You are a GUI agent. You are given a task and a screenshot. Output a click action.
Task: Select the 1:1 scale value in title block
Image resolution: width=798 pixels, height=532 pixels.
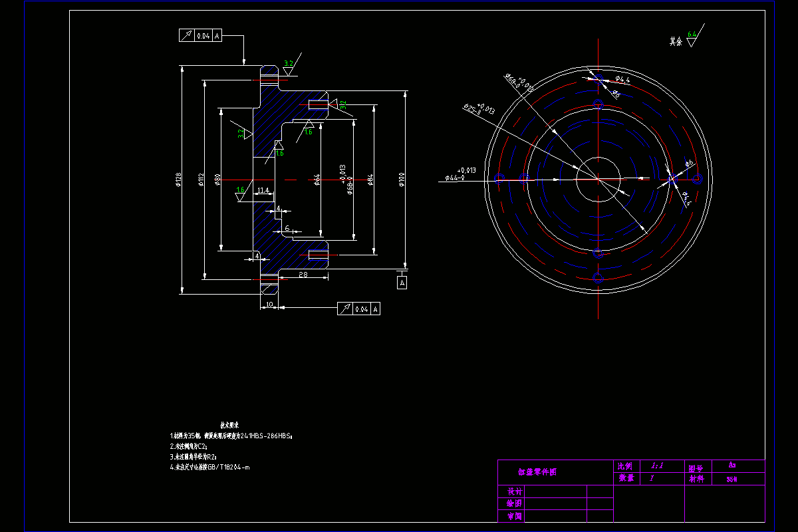[x=657, y=466]
